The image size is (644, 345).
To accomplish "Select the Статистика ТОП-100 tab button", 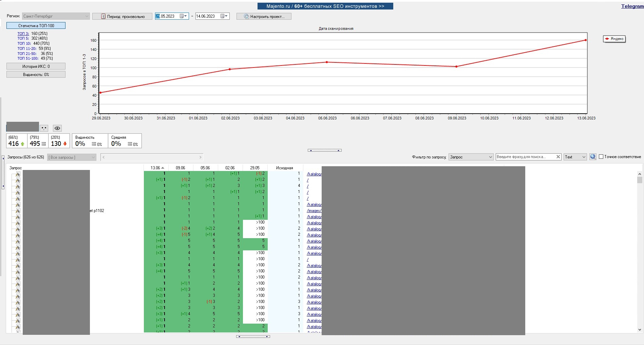I will (36, 26).
